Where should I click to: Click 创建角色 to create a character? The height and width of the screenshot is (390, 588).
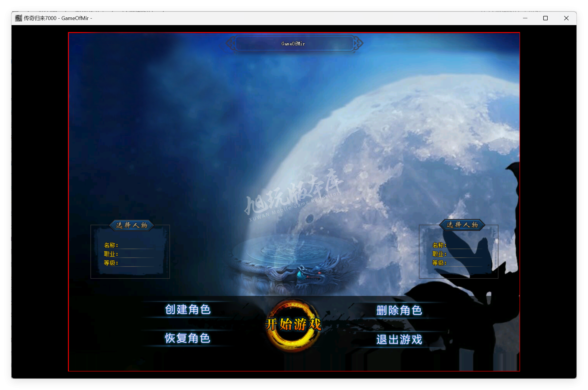(188, 309)
